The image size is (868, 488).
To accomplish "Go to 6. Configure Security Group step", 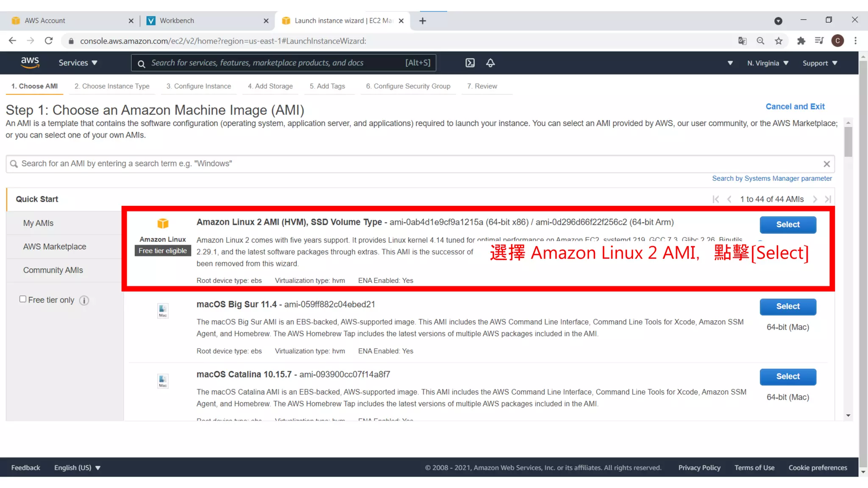I will pyautogui.click(x=408, y=86).
